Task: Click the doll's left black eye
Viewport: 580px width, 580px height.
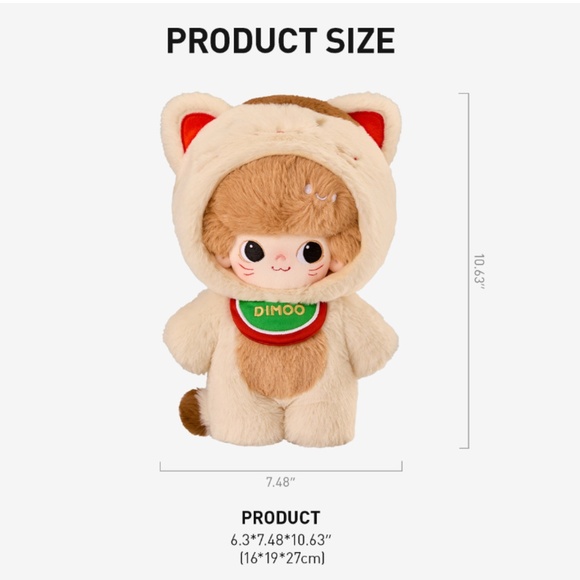Action: (x=254, y=252)
